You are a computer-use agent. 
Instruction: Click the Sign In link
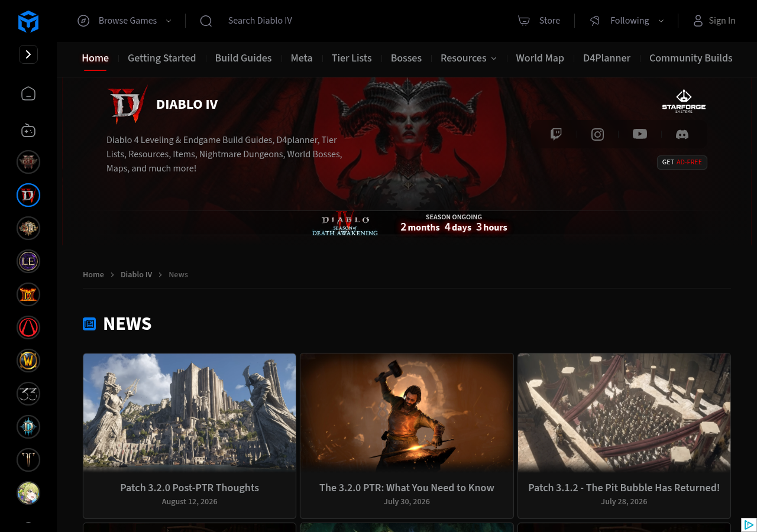coord(722,21)
